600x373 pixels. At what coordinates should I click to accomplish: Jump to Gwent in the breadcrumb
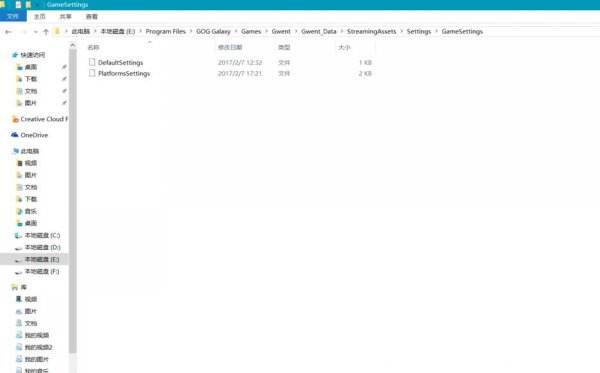point(281,31)
